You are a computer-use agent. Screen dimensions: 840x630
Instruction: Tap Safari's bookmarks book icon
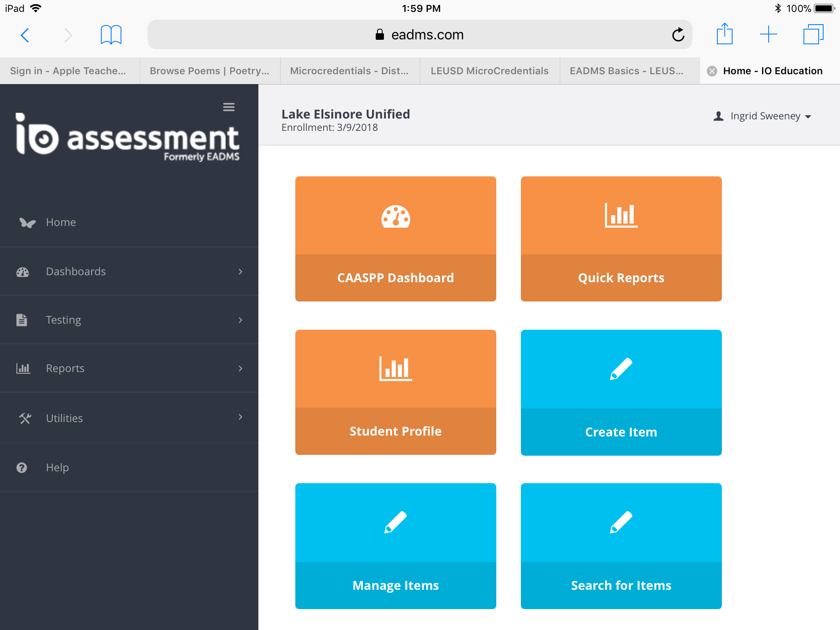pyautogui.click(x=111, y=35)
